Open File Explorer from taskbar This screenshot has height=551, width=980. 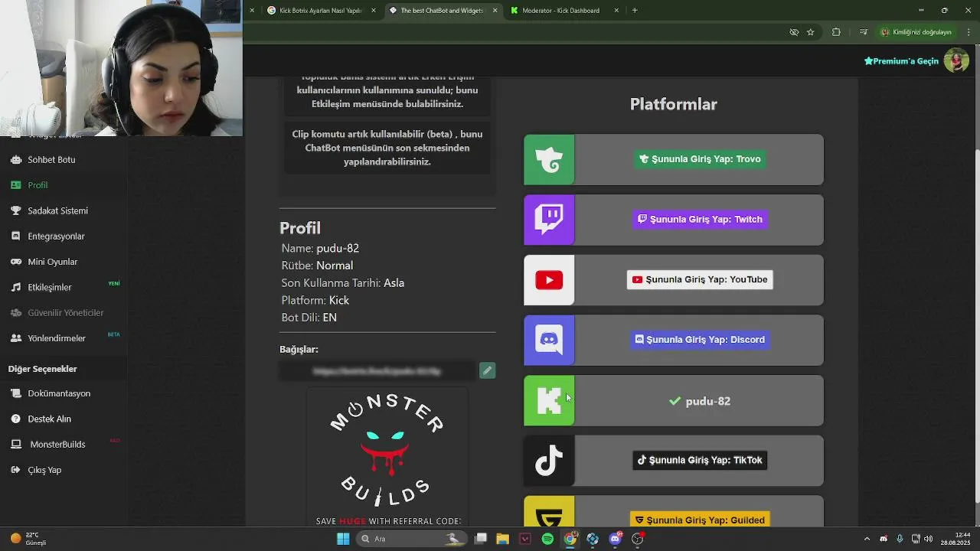pyautogui.click(x=502, y=539)
